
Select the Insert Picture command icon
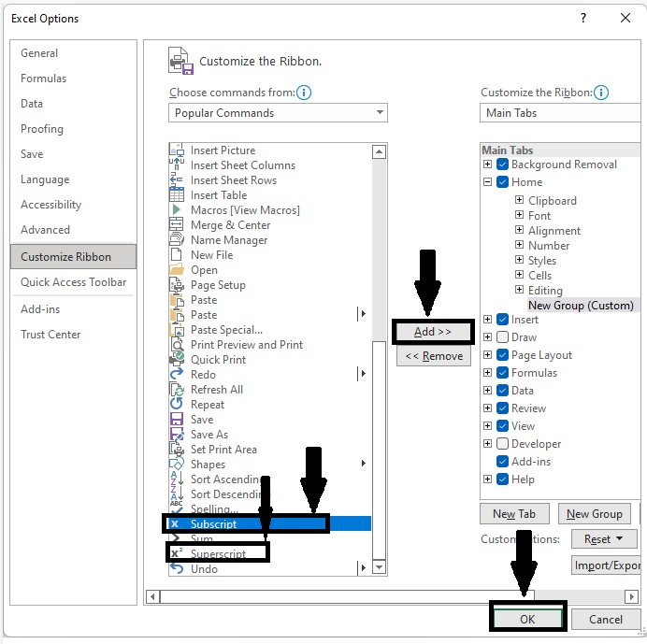pos(177,150)
